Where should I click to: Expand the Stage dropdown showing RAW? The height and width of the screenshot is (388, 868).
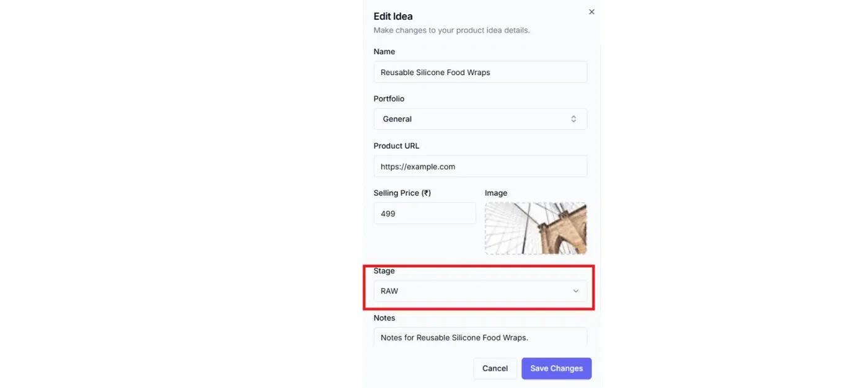480,291
